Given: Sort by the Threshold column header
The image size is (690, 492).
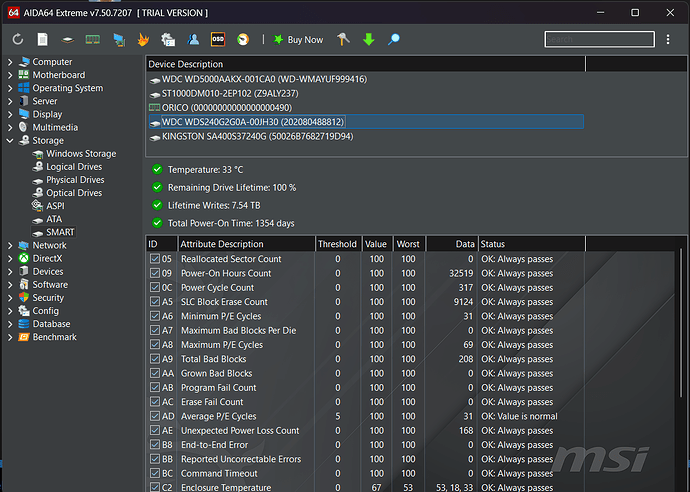Looking at the screenshot, I should click(338, 244).
